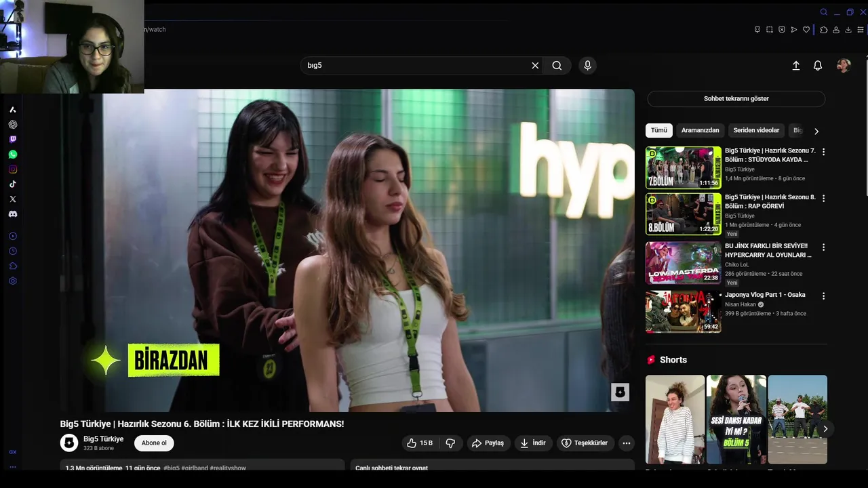Open Extensions cube icon in sidebar
The image size is (868, 488).
coord(12,266)
